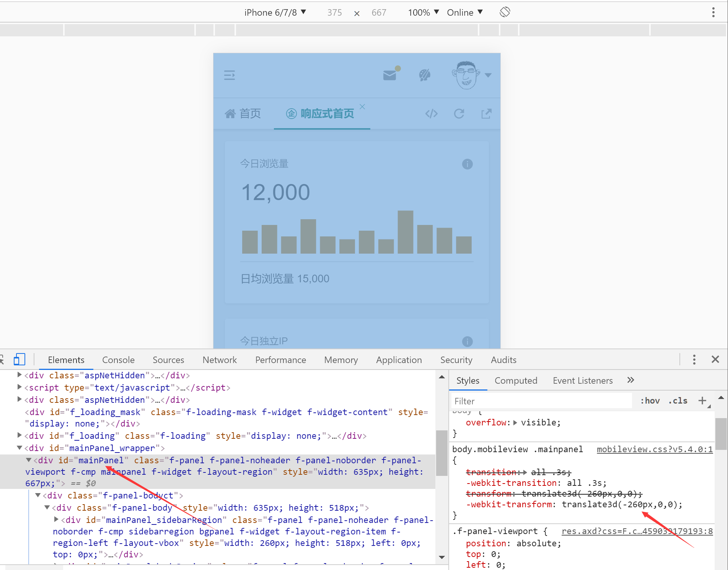Click the view source code icon
Viewport: 728px width, 570px height.
[432, 114]
